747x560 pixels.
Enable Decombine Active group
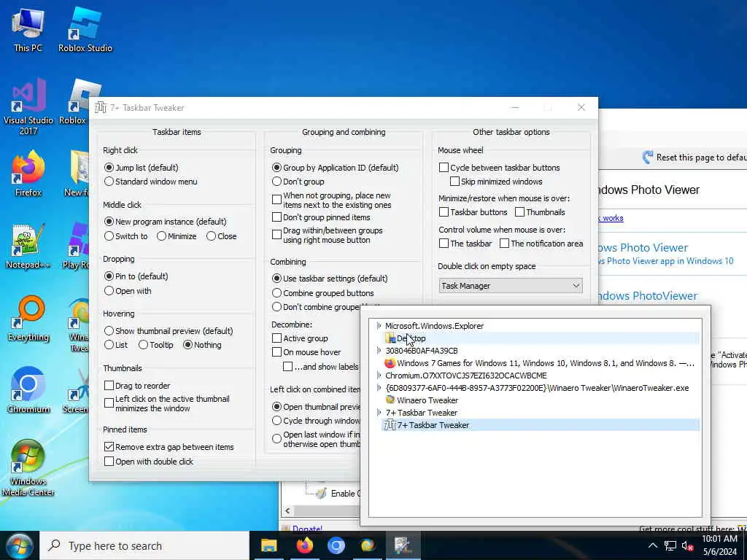pyautogui.click(x=276, y=338)
